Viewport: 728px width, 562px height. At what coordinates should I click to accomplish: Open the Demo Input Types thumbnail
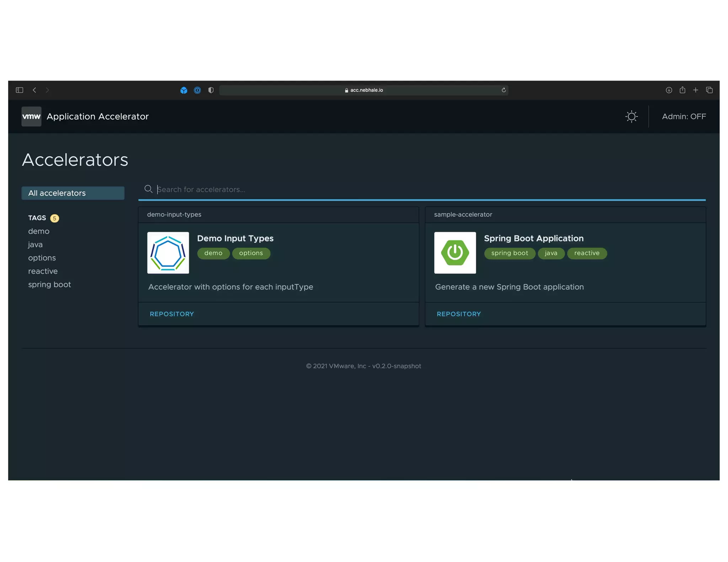click(x=168, y=253)
